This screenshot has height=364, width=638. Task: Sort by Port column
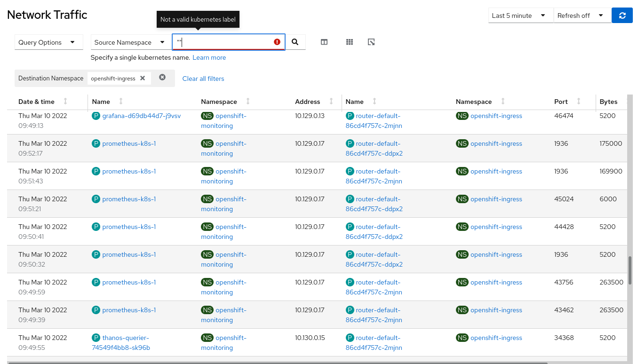579,102
